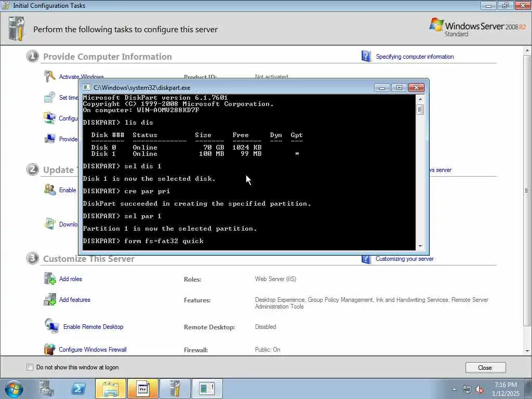532x399 pixels.
Task: Click main window scroll down arrow
Action: coord(527,351)
